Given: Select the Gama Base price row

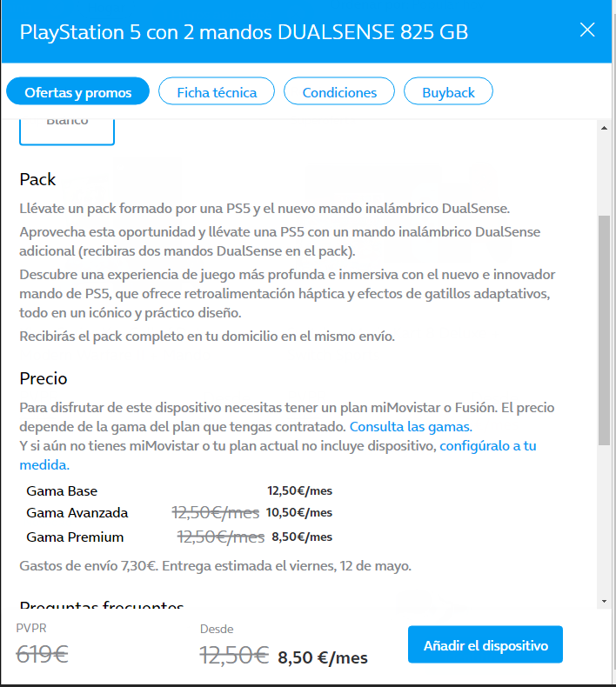Looking at the screenshot, I should [62, 490].
